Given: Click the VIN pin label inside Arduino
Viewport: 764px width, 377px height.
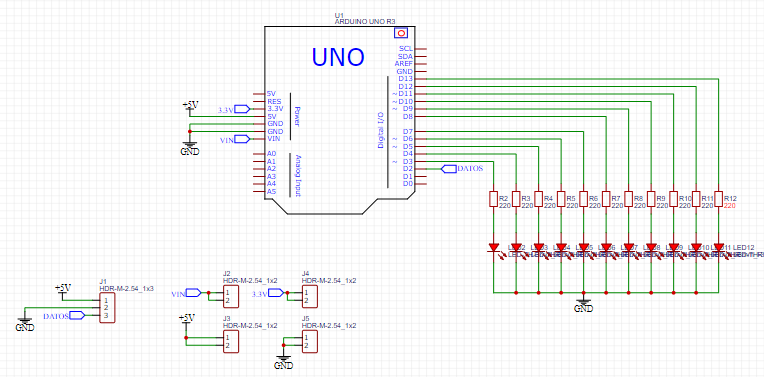Looking at the screenshot, I should coord(274,139).
